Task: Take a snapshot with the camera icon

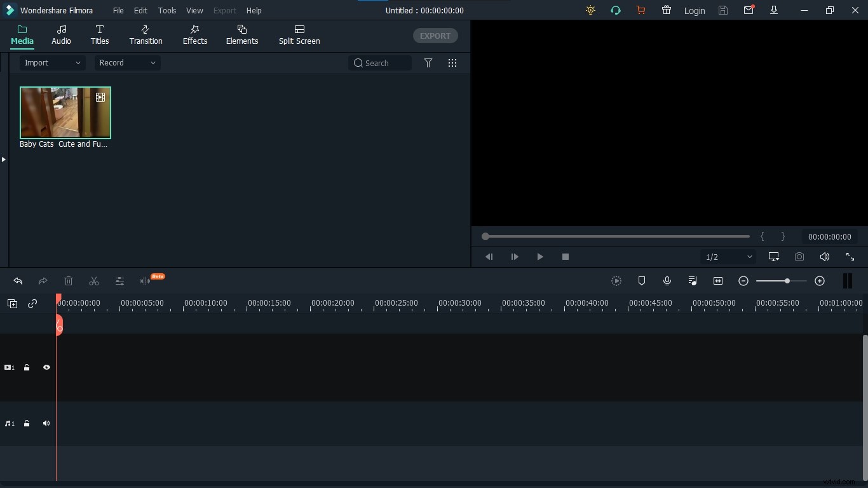Action: 799,257
